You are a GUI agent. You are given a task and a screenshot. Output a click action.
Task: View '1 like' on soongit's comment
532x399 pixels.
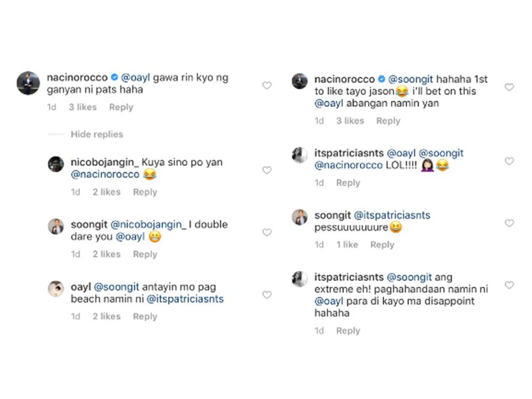click(347, 245)
